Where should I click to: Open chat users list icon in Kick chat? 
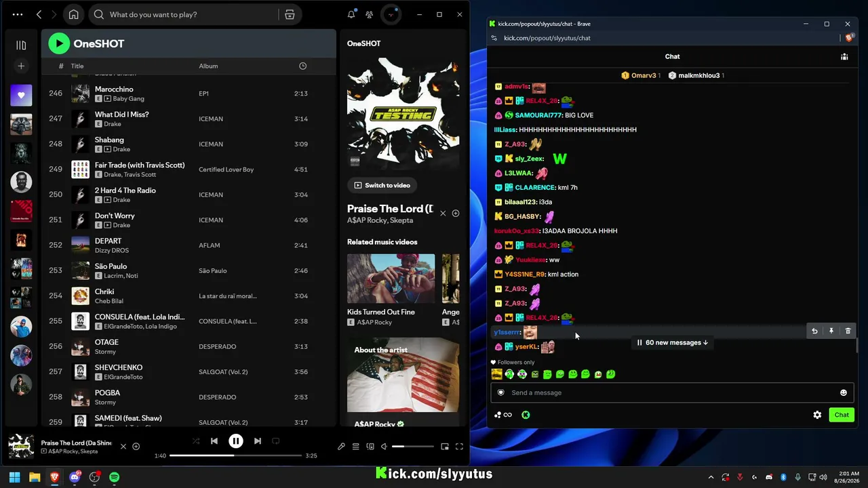[844, 57]
